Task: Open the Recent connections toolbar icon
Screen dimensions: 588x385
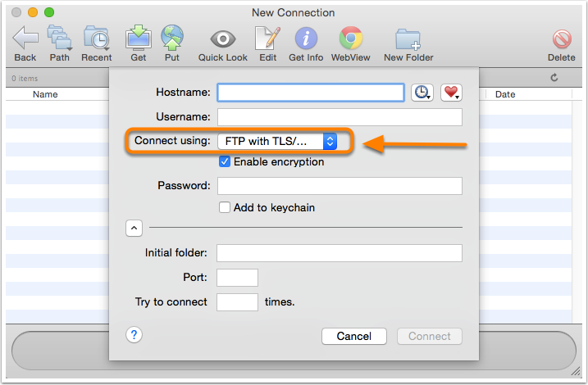Action: tap(97, 38)
